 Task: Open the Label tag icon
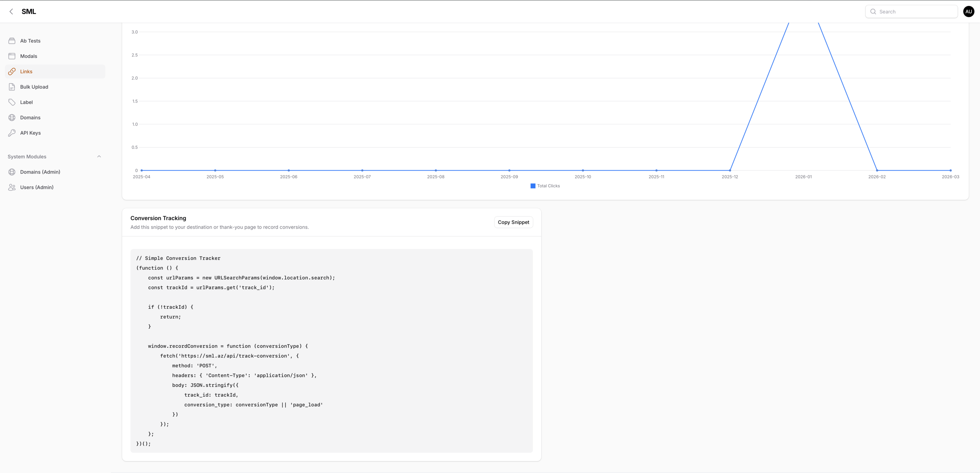[x=12, y=102]
